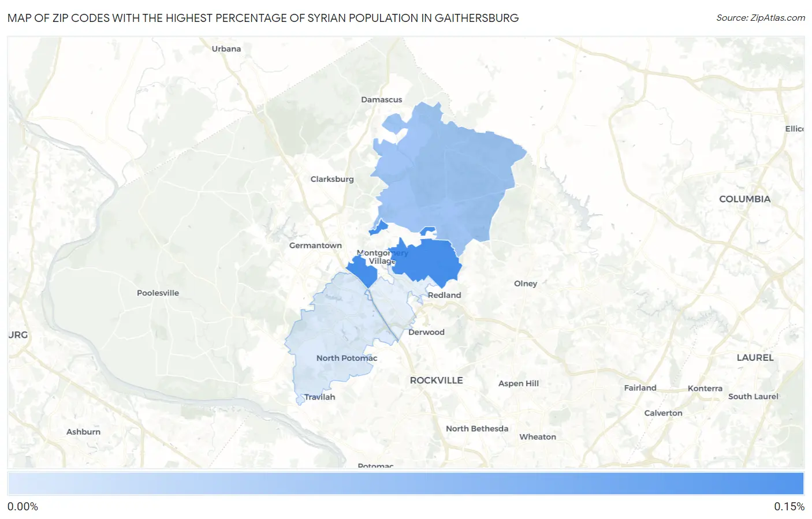
Task: Click the map title heading
Action: 263,18
